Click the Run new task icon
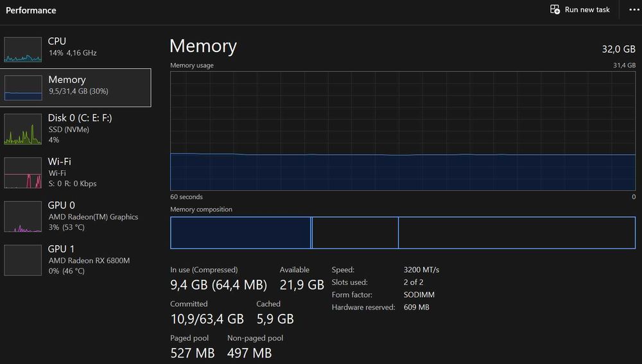Viewport: 642px width, 364px height. tap(555, 10)
